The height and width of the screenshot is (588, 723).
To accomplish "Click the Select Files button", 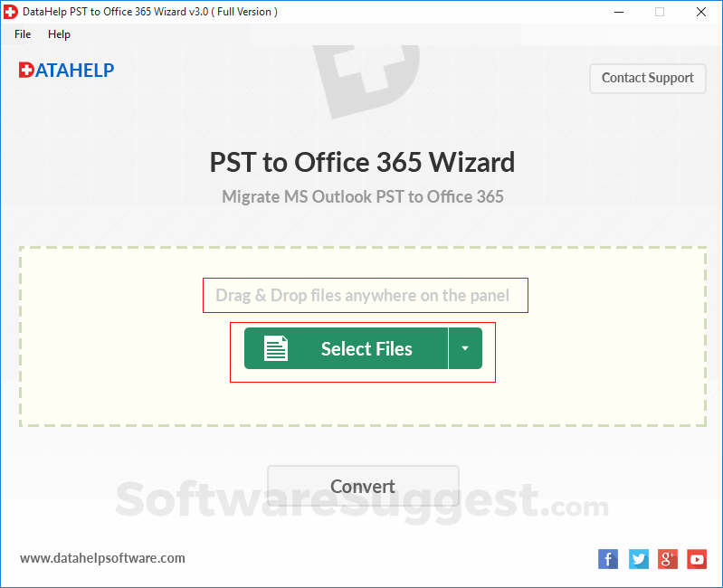I will 346,348.
